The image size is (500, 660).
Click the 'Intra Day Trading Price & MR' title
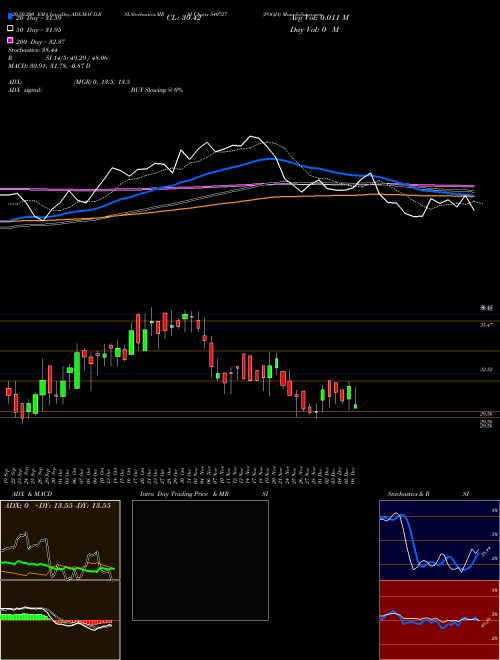click(184, 494)
